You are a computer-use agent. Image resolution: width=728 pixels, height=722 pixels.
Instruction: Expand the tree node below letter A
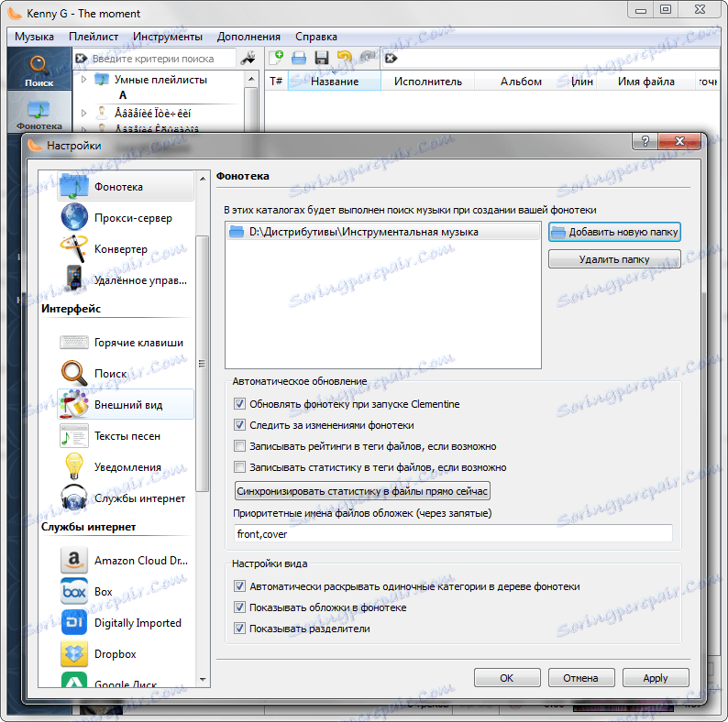(84, 113)
